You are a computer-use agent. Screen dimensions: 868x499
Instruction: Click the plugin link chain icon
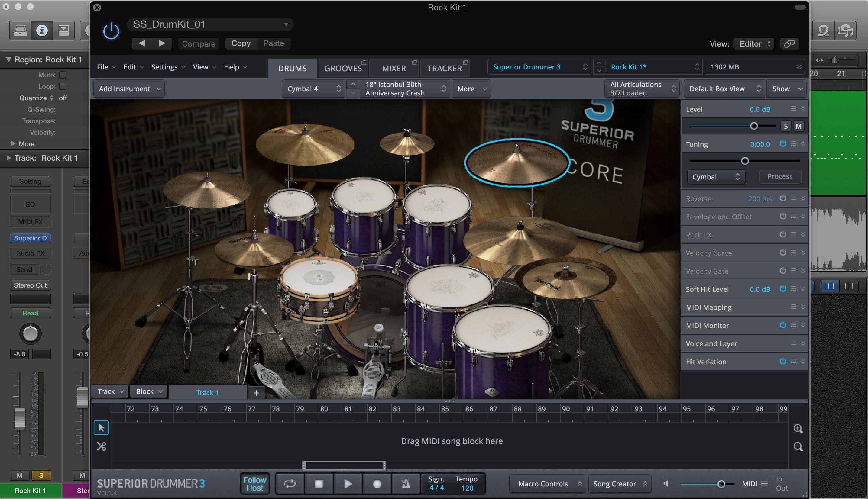pos(789,43)
